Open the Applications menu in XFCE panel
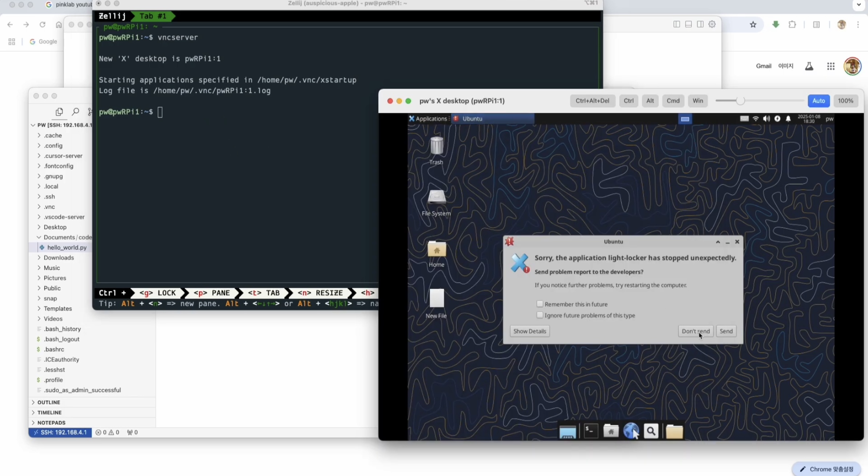The height and width of the screenshot is (476, 868). (x=427, y=119)
